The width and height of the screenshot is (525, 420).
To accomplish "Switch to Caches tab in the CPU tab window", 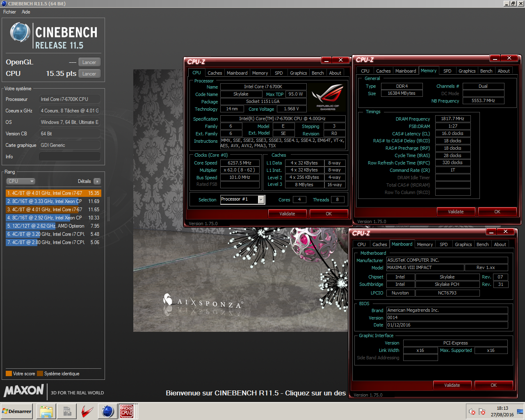I will [x=215, y=73].
